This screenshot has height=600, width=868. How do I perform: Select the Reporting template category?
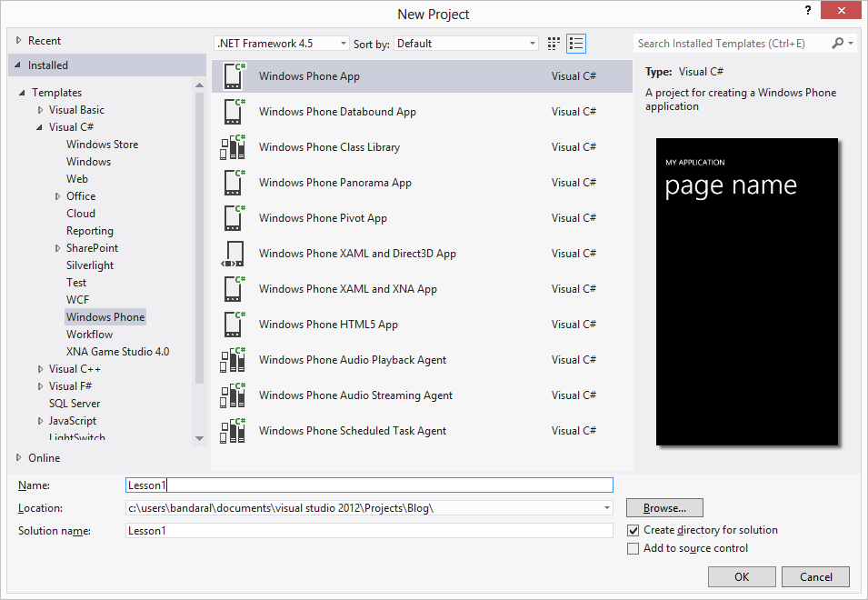[x=90, y=230]
